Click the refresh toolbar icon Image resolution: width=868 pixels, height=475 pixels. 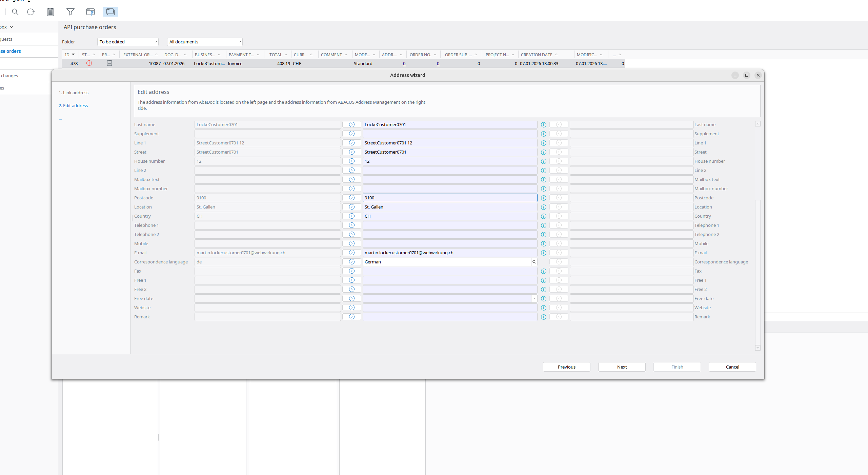(x=31, y=12)
